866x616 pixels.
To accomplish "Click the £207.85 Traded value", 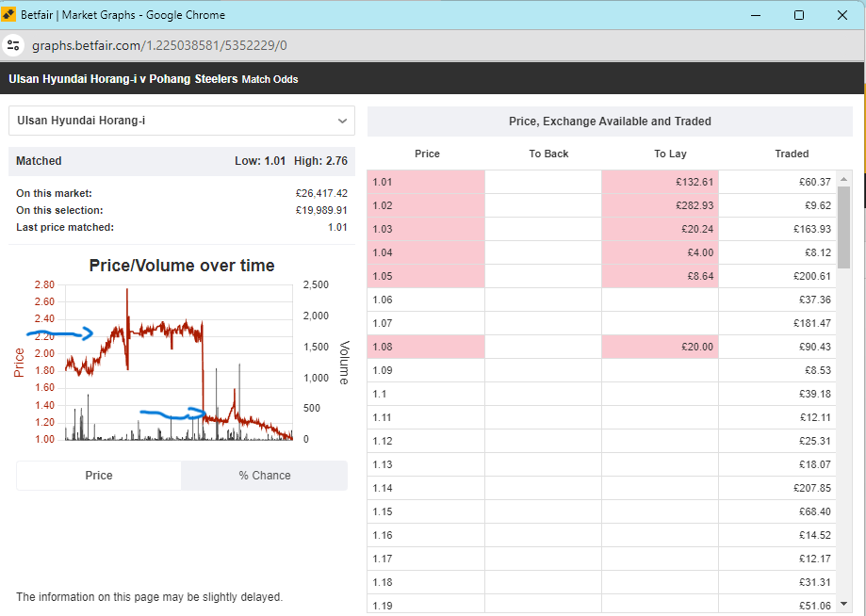I will [812, 488].
